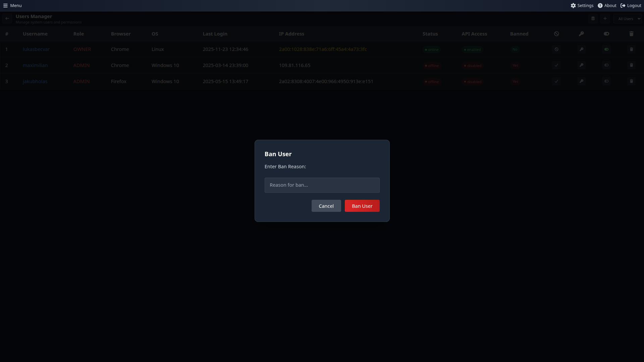Image resolution: width=644 pixels, height=362 pixels.
Task: Cancel the Ban User dialog
Action: [x=326, y=205]
